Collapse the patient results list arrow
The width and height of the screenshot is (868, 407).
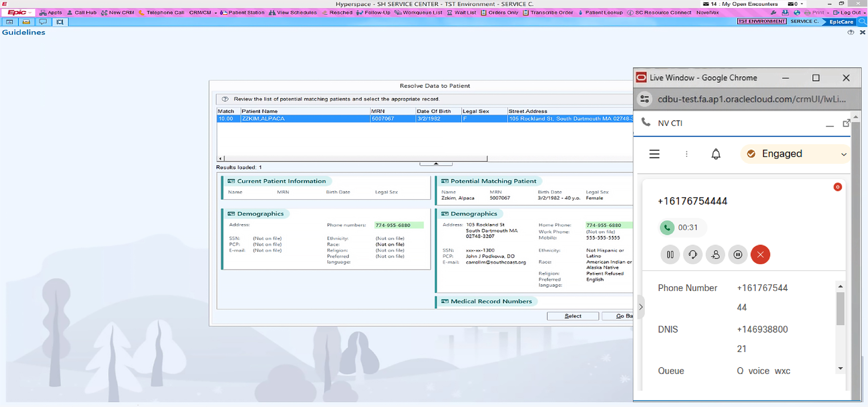(x=436, y=164)
